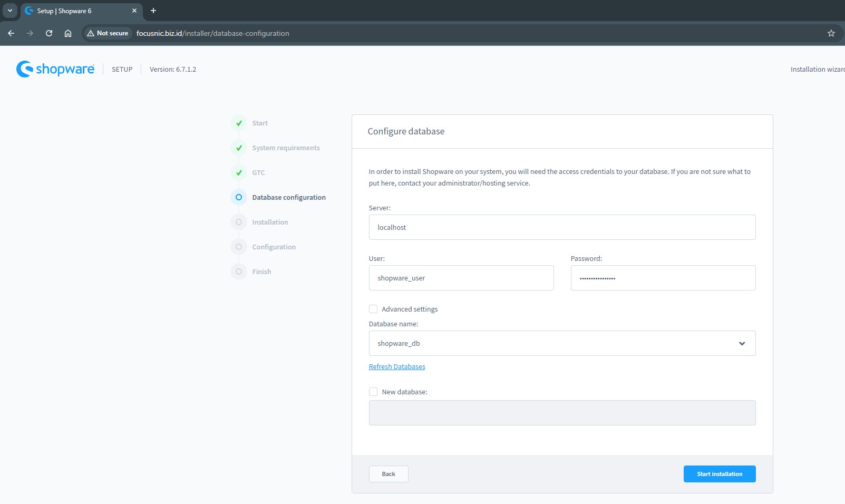Image resolution: width=845 pixels, height=504 pixels.
Task: Click the browser back arrow
Action: [x=11, y=33]
